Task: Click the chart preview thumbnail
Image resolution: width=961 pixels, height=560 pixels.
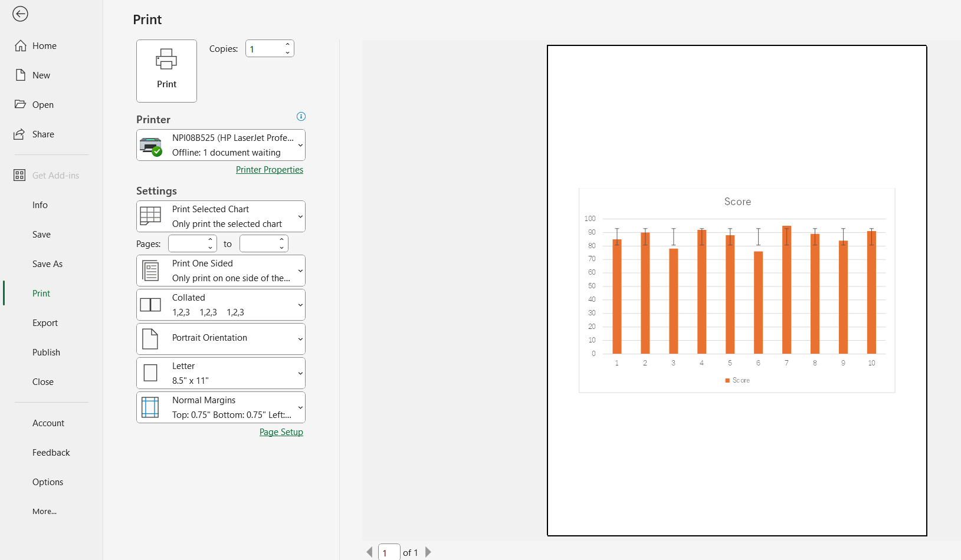Action: tap(737, 290)
